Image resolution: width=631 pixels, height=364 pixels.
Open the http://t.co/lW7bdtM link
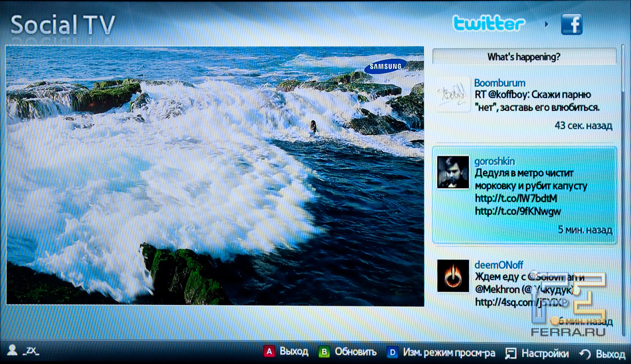pos(516,199)
